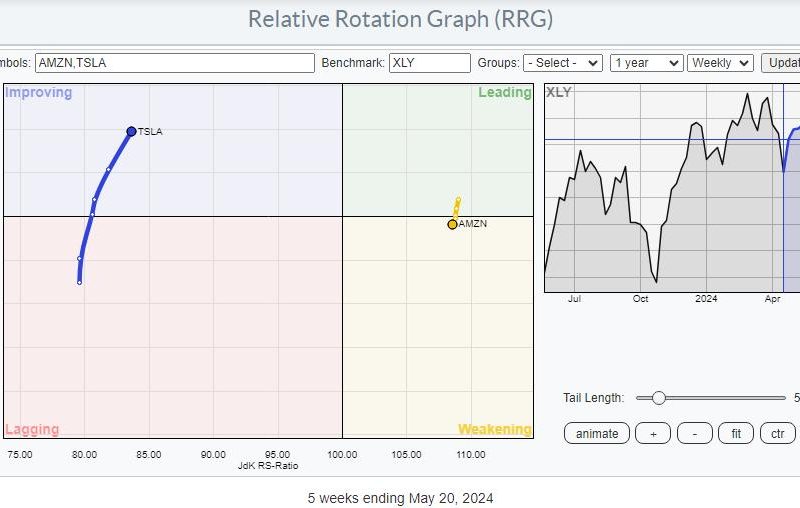This screenshot has height=508, width=800.
Task: Click the fit button
Action: [736, 434]
